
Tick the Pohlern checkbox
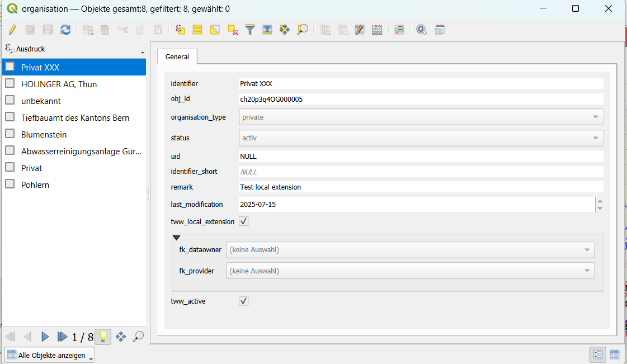[10, 184]
